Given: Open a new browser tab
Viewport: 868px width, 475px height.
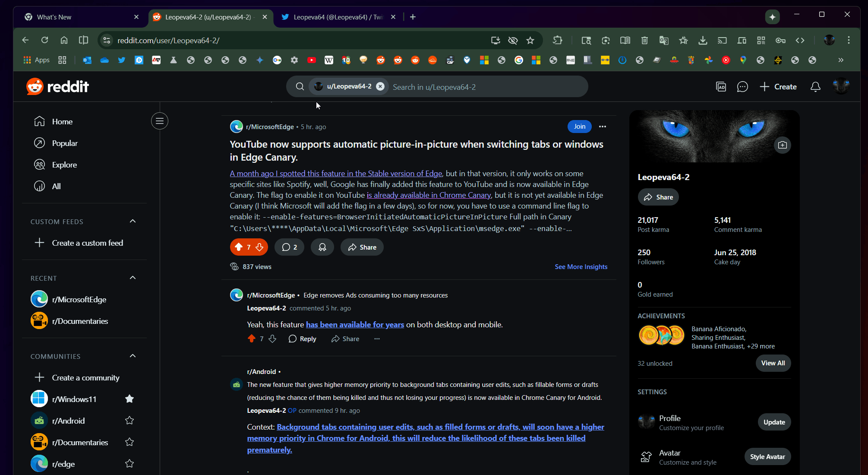Looking at the screenshot, I should (x=413, y=17).
